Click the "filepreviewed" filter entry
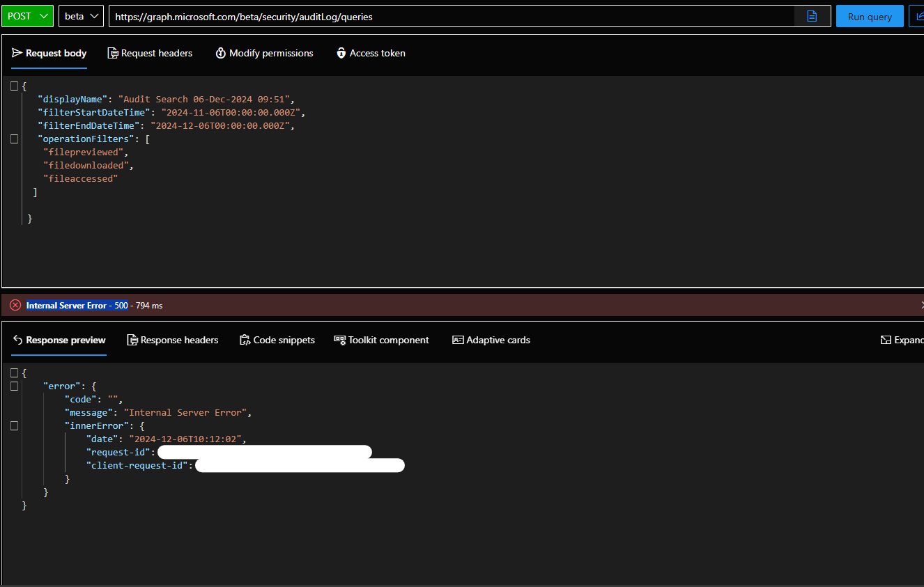Image resolution: width=924 pixels, height=587 pixels. click(84, 152)
